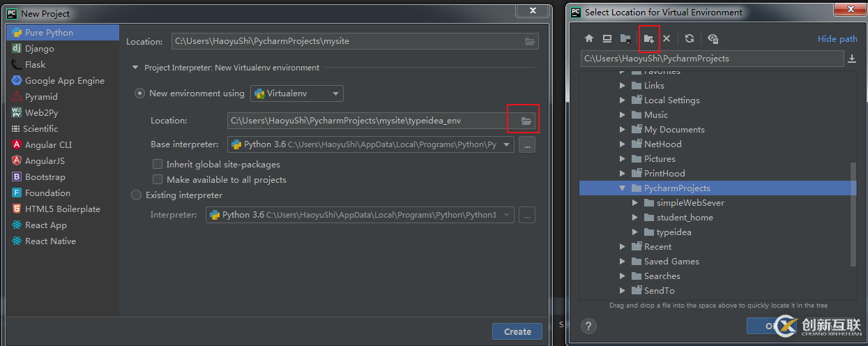Click the project directory toolbar icon
The width and height of the screenshot is (868, 346).
(x=625, y=39)
